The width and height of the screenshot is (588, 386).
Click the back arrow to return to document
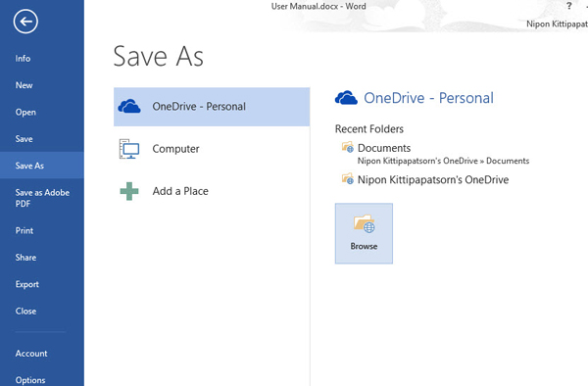point(25,22)
